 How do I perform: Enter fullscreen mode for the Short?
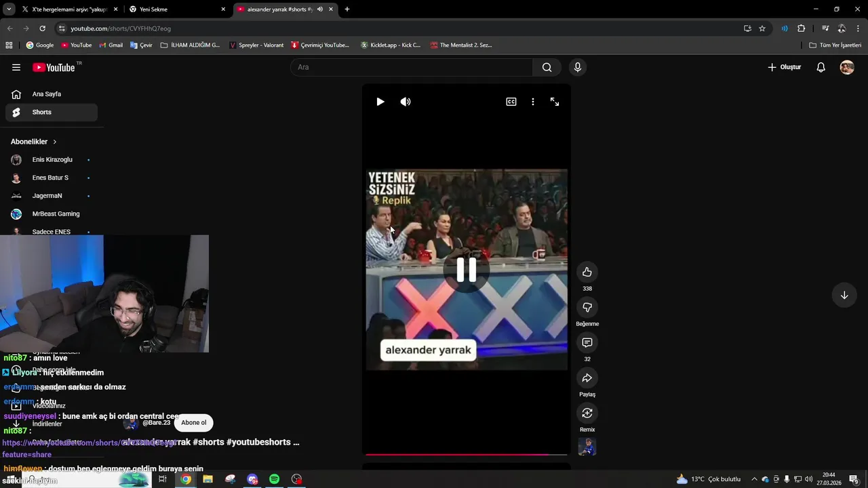pyautogui.click(x=555, y=102)
